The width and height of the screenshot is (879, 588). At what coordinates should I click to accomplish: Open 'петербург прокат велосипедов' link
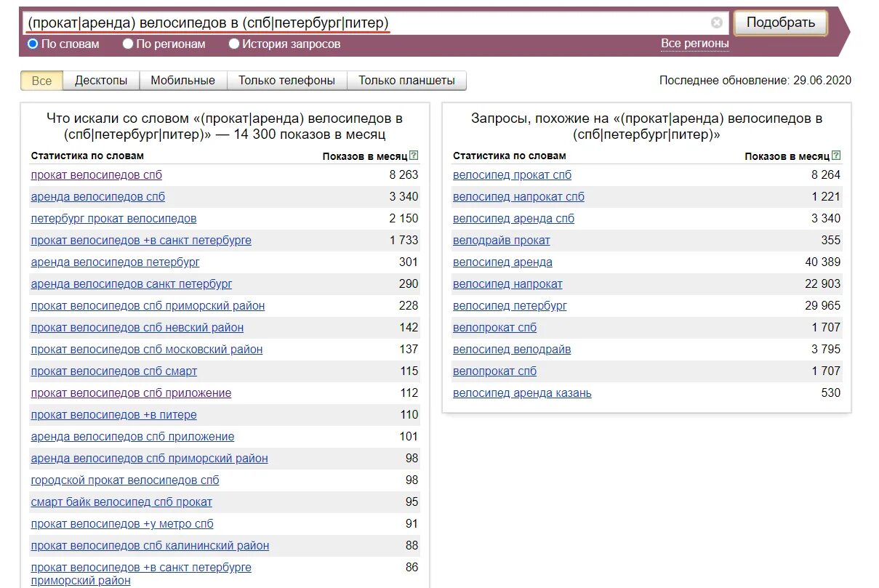tap(113, 219)
